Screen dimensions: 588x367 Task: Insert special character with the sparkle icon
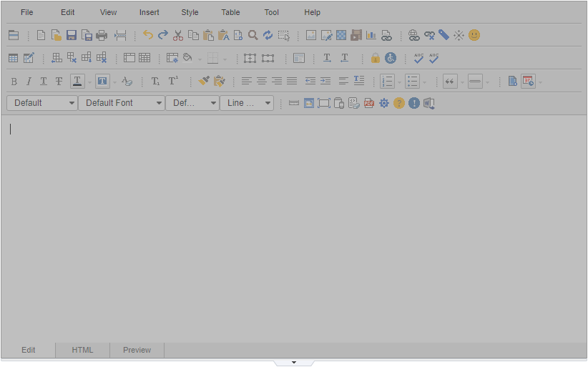coord(459,35)
